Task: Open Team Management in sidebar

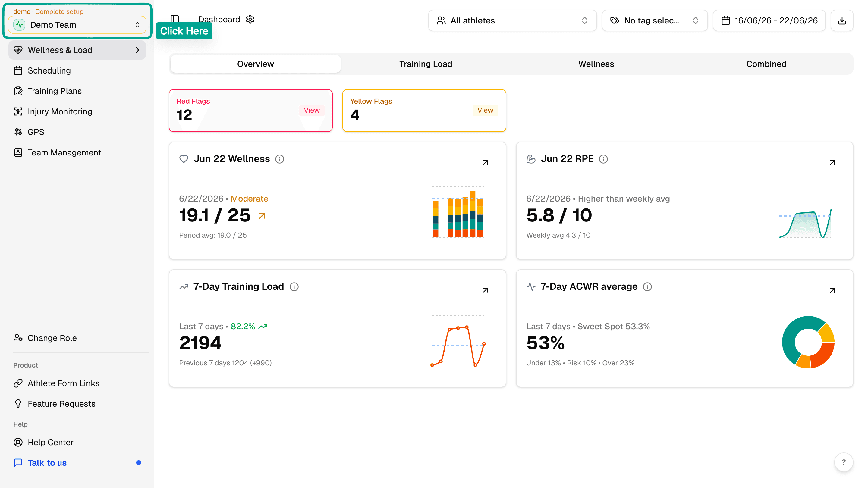Action: (77, 152)
